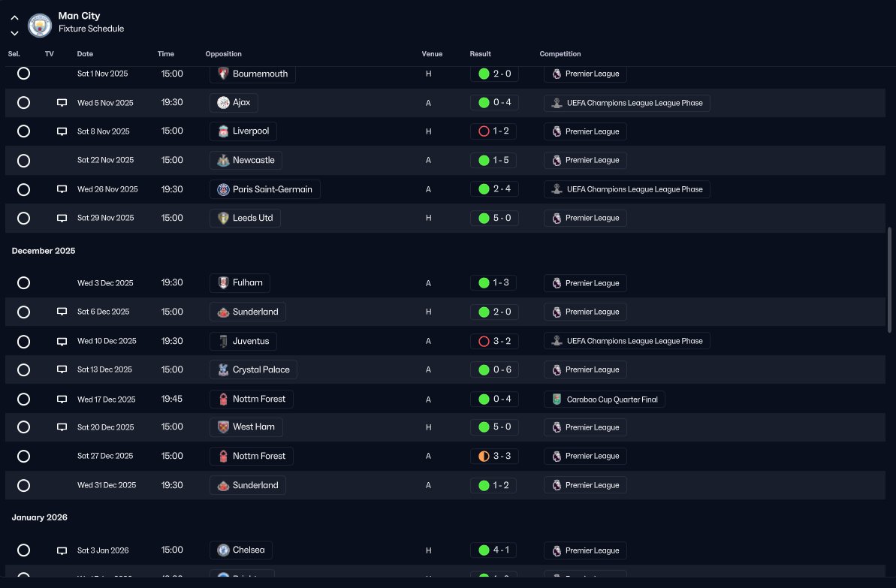Click the TV icon for Liverpool fixture

click(x=62, y=131)
